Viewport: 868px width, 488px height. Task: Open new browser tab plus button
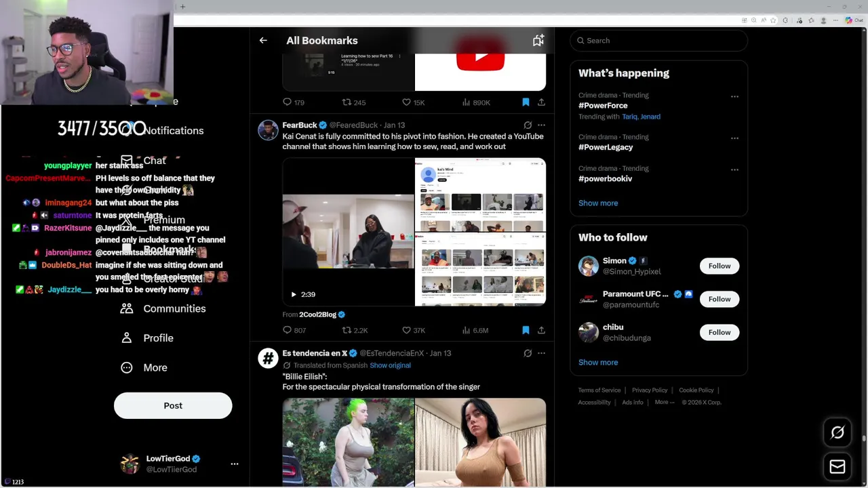[x=182, y=7]
